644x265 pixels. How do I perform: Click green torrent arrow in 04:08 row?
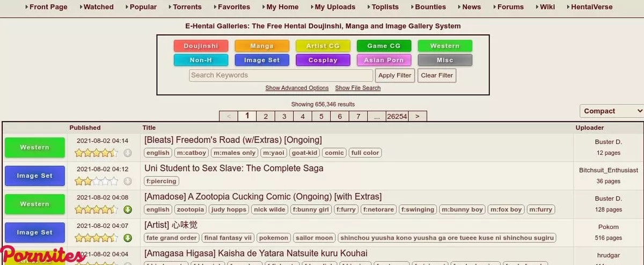tap(127, 210)
